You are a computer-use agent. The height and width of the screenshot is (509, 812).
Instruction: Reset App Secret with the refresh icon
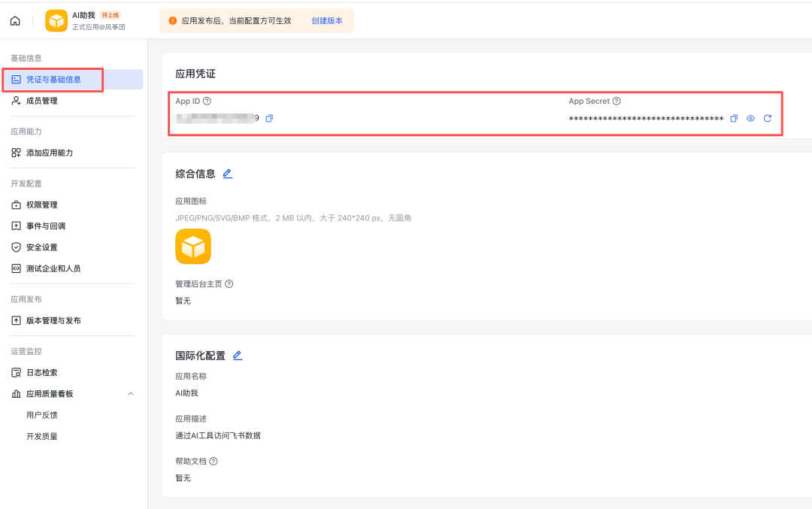point(767,118)
